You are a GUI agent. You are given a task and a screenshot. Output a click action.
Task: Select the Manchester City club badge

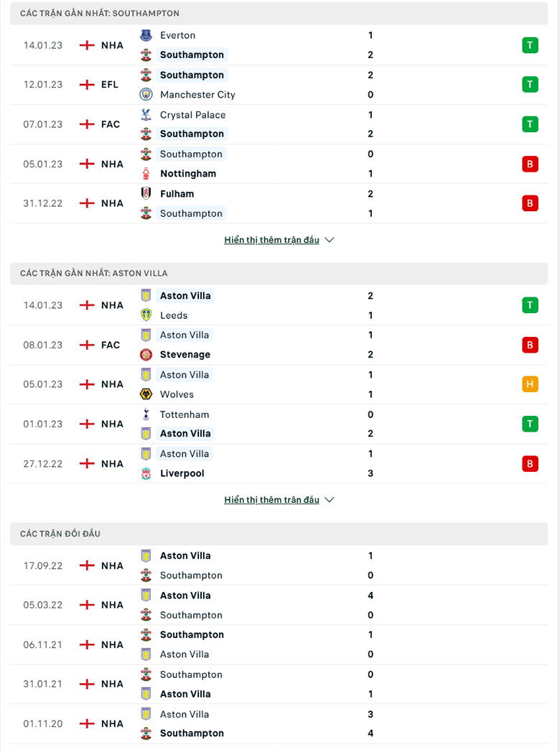point(146,94)
